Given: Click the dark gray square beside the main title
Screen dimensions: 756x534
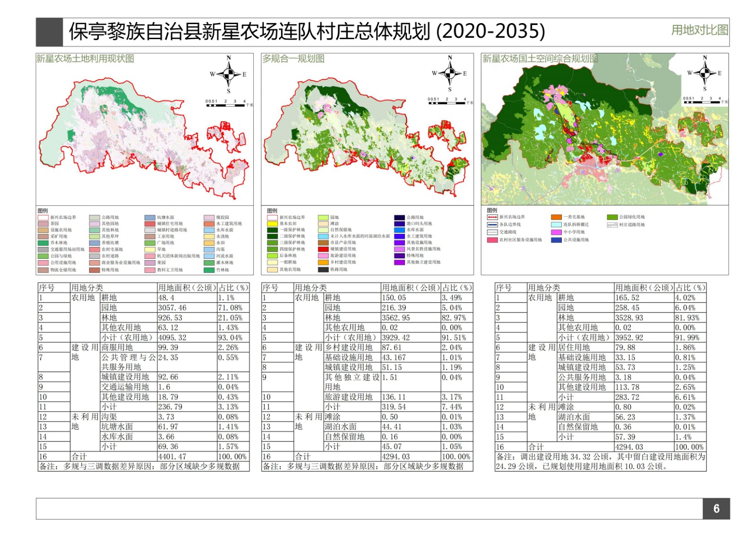Looking at the screenshot, I should 49,32.
